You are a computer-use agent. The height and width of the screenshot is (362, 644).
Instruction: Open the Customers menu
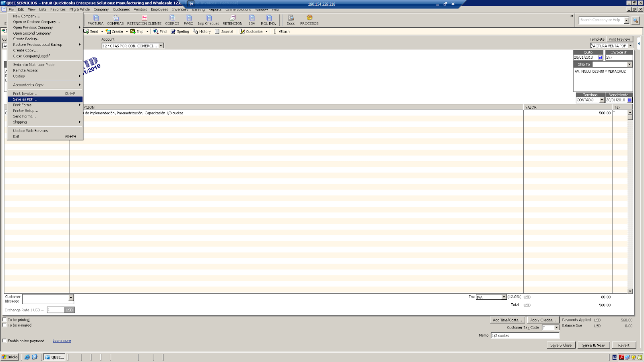coord(121,9)
